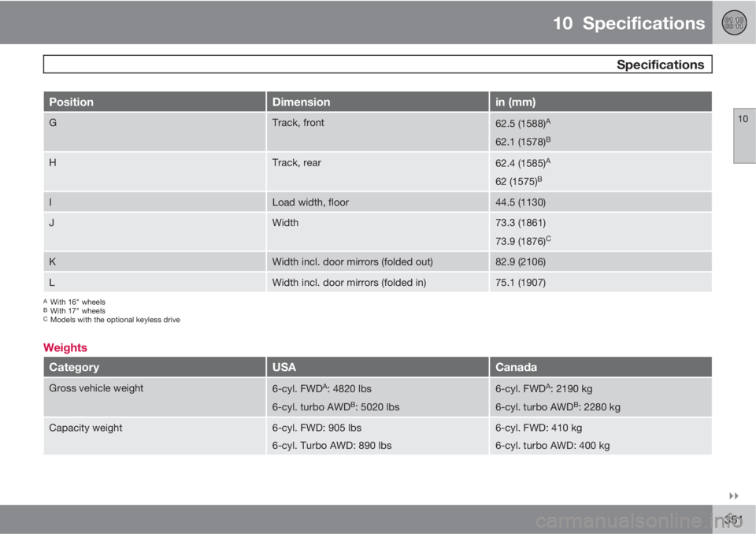
Task: Click position letter 'H' in the table
Action: [53, 162]
